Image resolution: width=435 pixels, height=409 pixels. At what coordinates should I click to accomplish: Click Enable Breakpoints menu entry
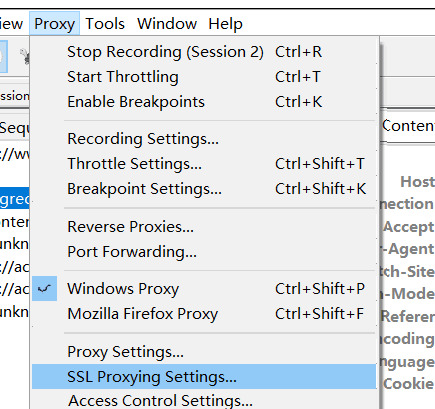coord(204,102)
